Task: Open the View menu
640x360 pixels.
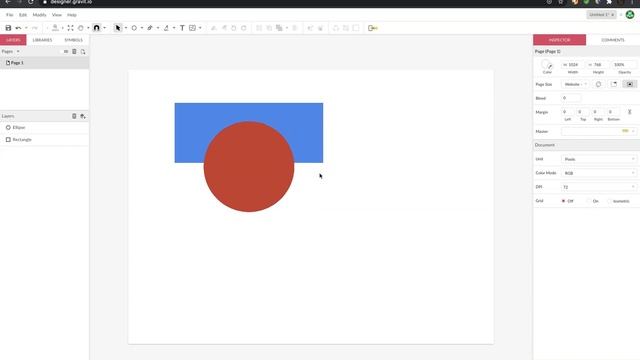Action: coord(57,15)
